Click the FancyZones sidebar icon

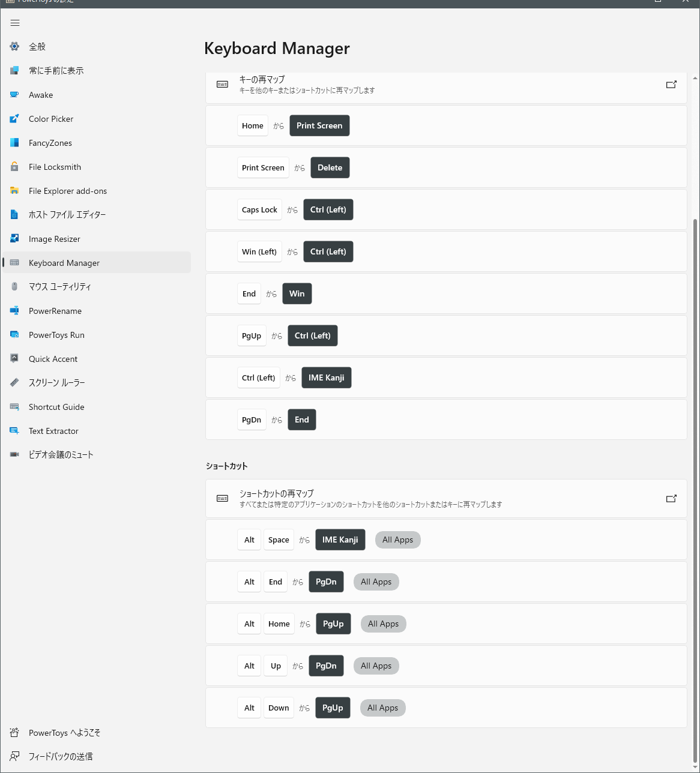14,143
